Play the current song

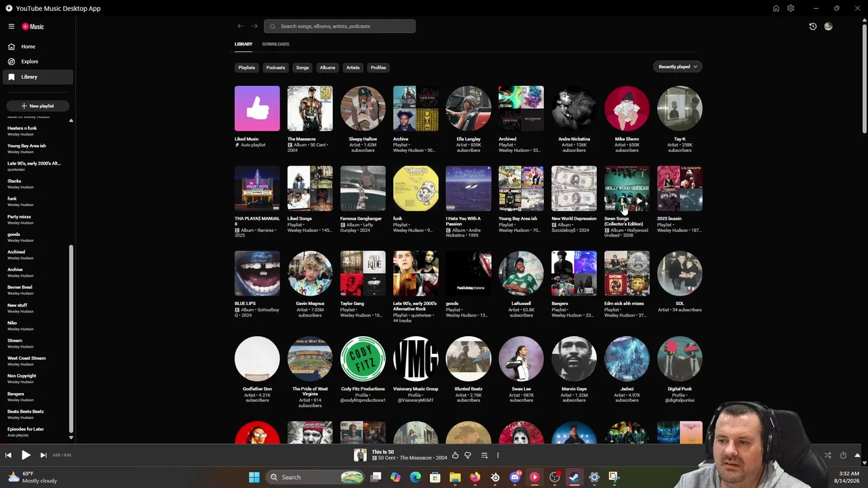[26, 455]
